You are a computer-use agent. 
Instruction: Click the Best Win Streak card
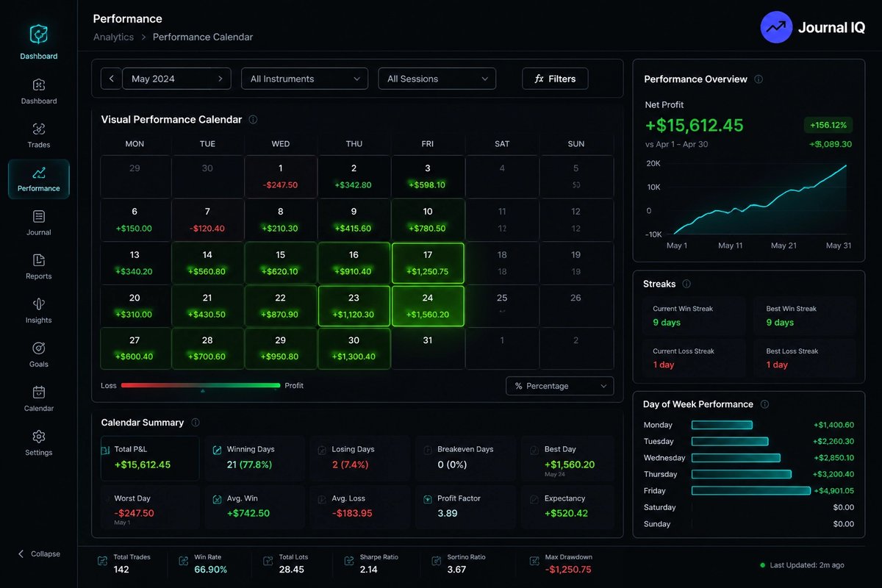point(805,315)
